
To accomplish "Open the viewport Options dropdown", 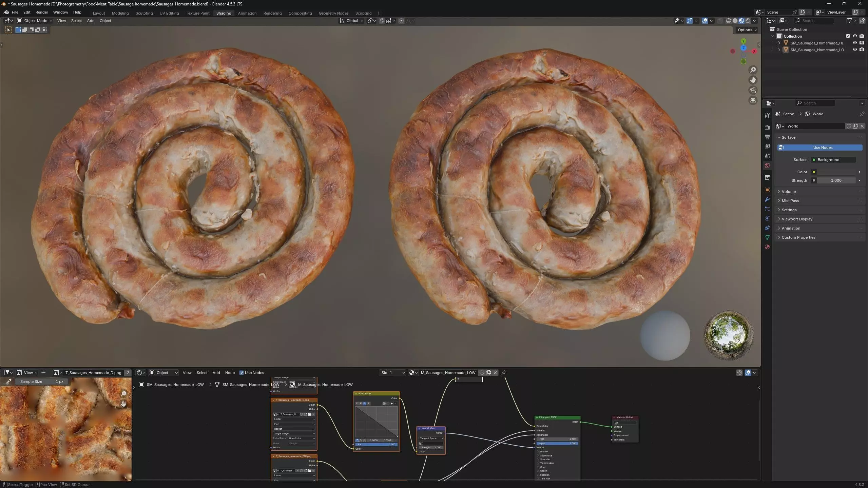I will pos(747,30).
